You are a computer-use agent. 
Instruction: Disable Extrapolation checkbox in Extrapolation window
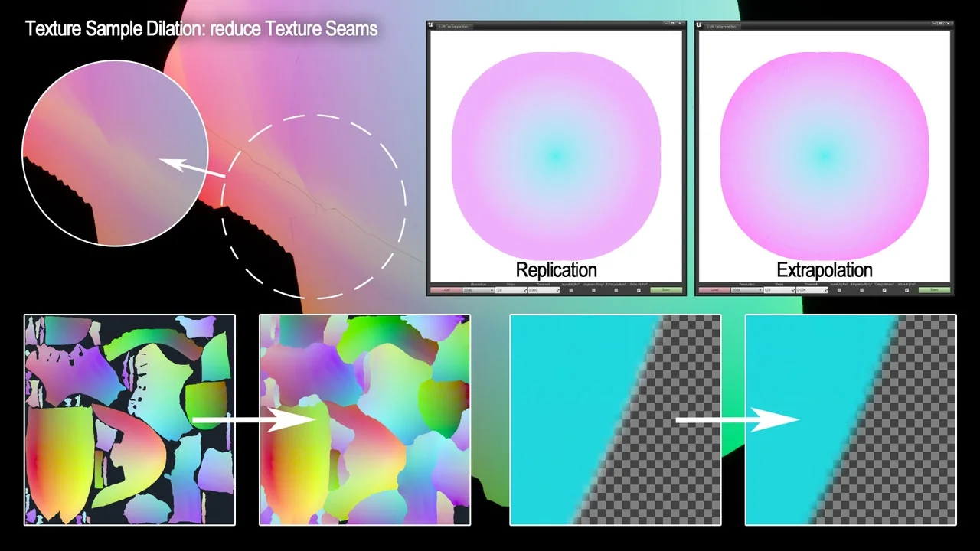click(x=884, y=290)
